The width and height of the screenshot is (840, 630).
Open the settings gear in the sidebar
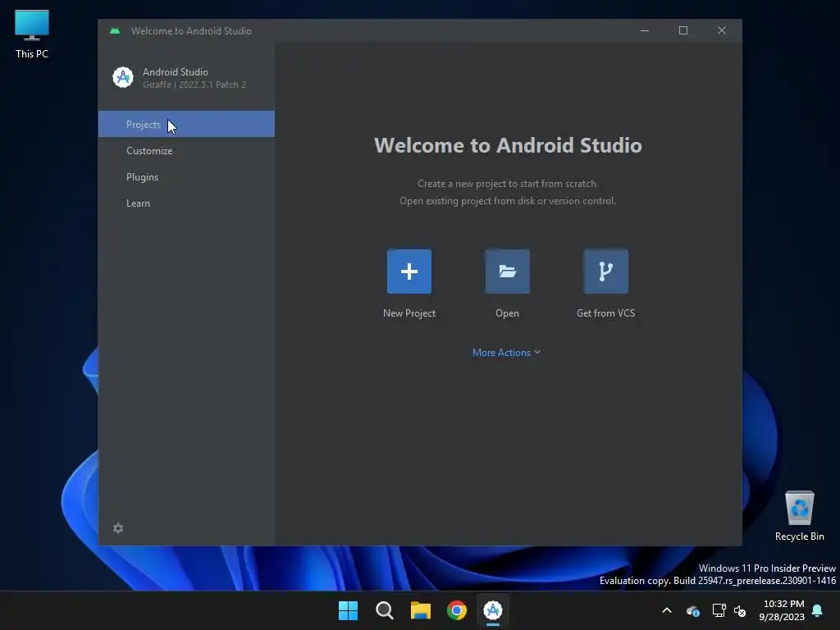pos(118,528)
